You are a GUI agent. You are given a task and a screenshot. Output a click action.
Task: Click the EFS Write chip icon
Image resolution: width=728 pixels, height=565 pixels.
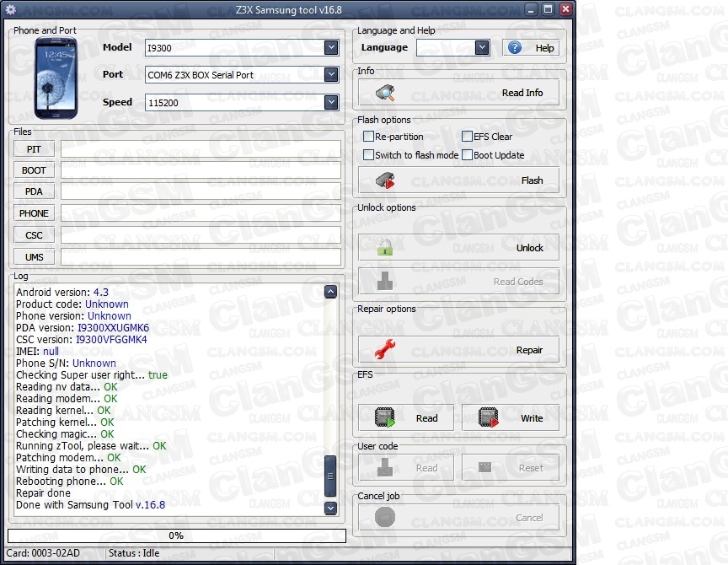click(489, 417)
